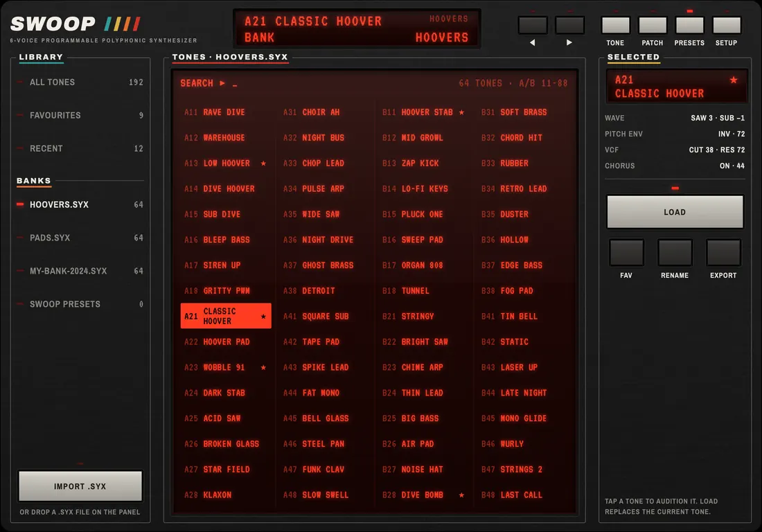
Task: Select tone B42 STATIC
Action: click(523, 342)
